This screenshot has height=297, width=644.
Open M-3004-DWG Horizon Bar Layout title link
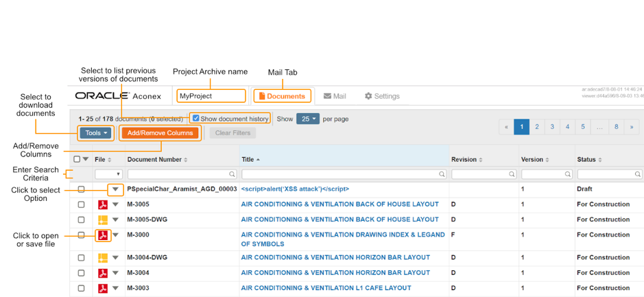(x=335, y=258)
